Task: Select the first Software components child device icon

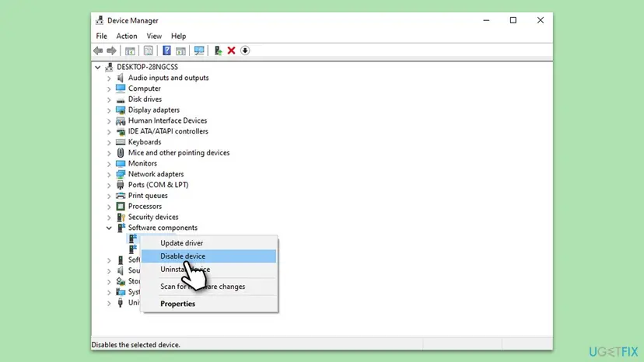Action: (x=133, y=238)
